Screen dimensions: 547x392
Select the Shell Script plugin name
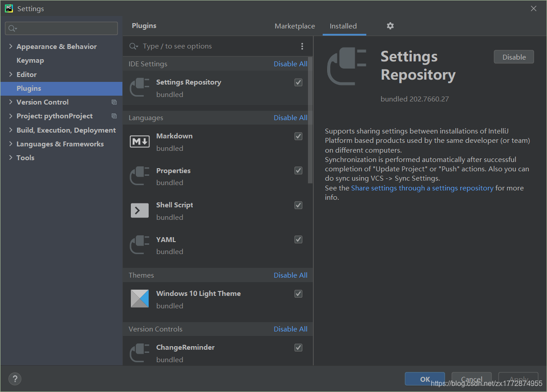point(174,205)
